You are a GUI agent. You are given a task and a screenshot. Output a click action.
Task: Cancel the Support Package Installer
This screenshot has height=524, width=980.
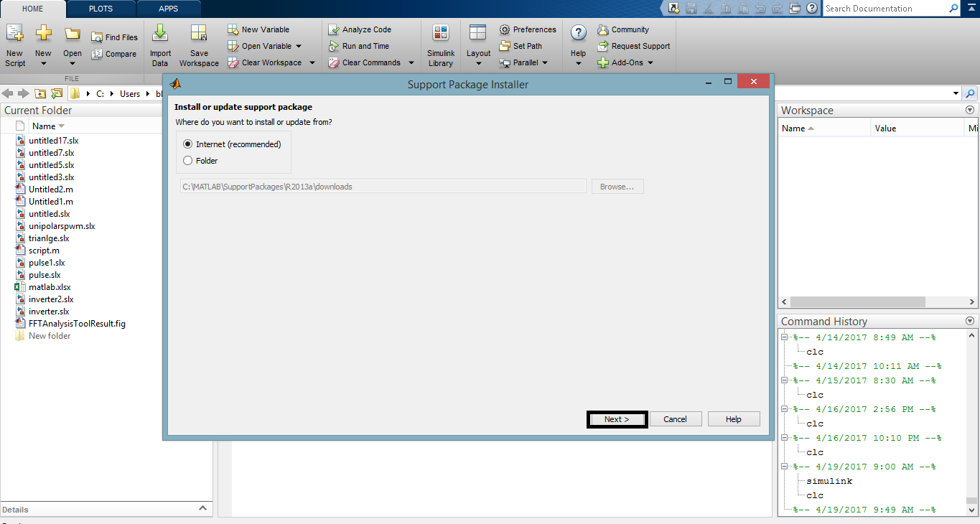point(675,418)
